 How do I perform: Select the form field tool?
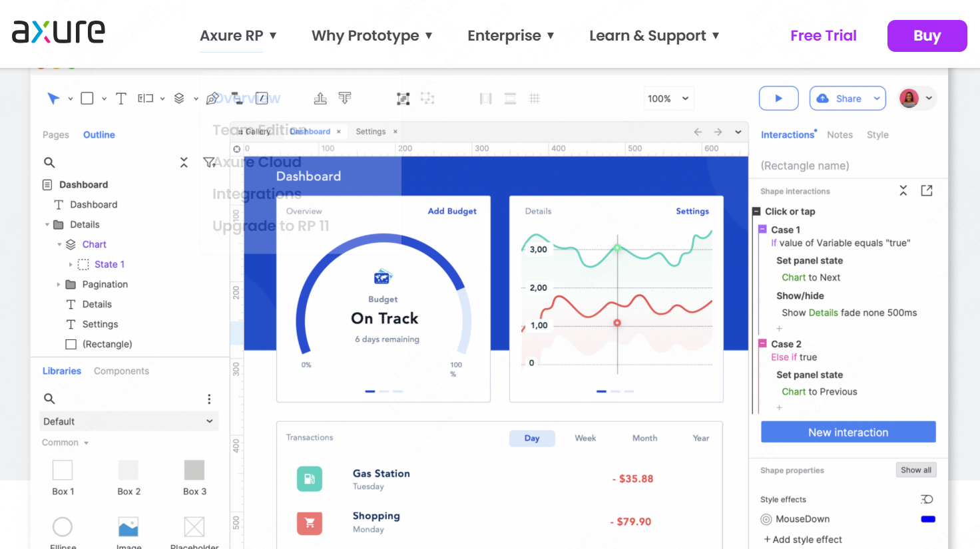[x=145, y=98]
